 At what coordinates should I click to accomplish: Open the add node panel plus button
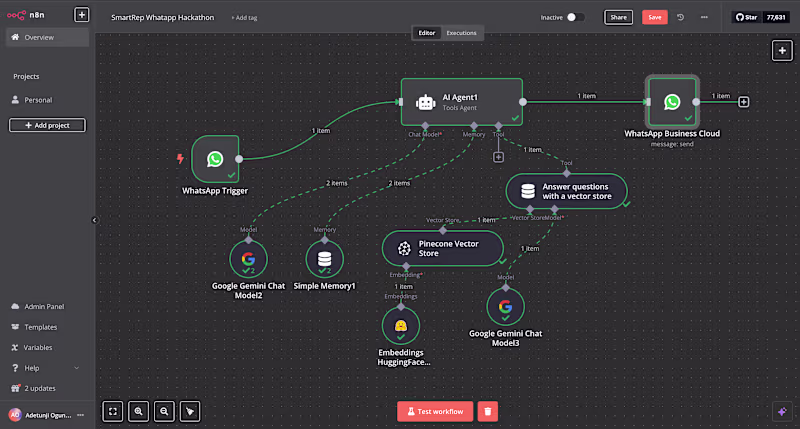pos(782,51)
